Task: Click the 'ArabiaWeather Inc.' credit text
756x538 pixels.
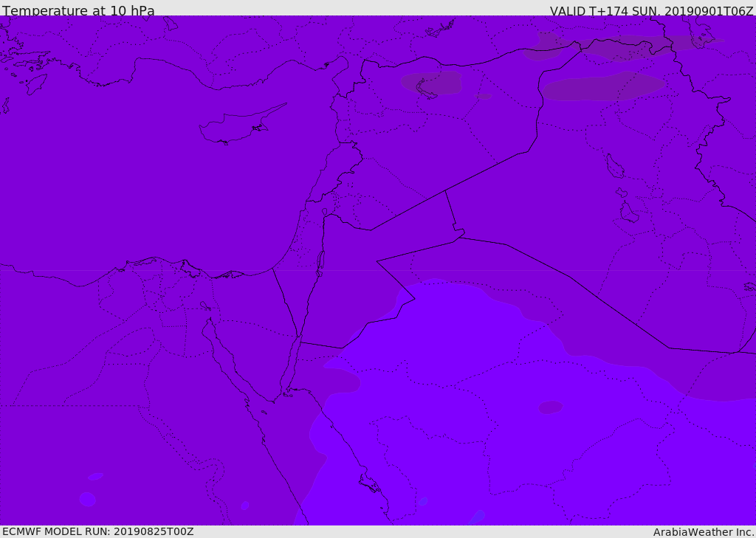Action: pyautogui.click(x=704, y=532)
